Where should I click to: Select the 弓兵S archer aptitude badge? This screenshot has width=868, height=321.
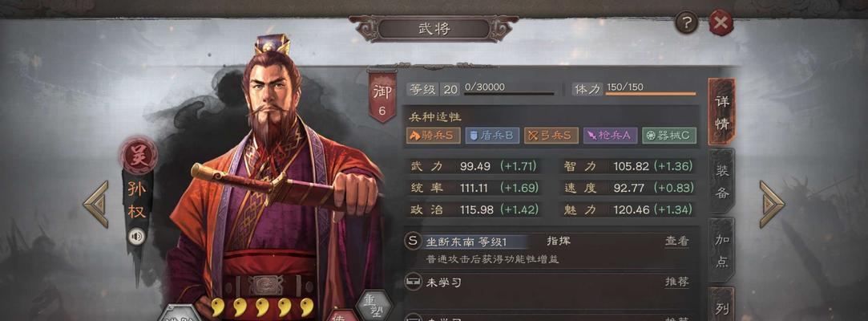click(551, 136)
